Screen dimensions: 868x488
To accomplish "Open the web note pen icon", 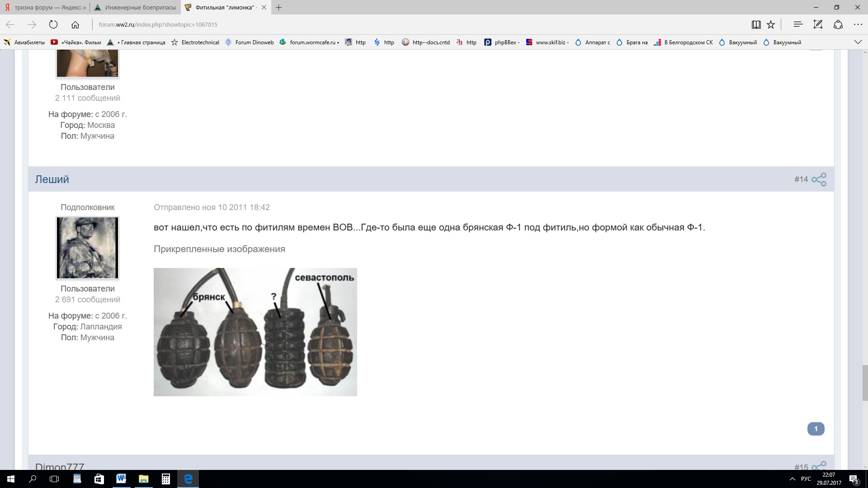I will (x=818, y=24).
